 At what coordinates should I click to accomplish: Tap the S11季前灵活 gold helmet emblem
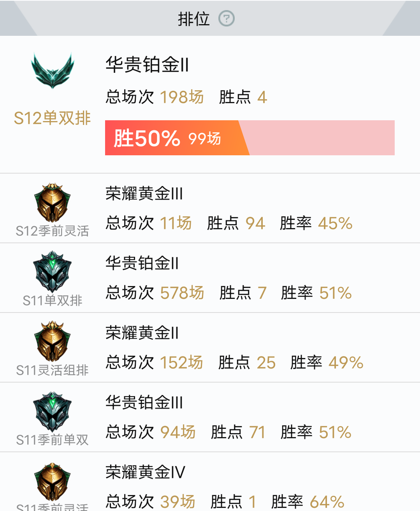53,482
